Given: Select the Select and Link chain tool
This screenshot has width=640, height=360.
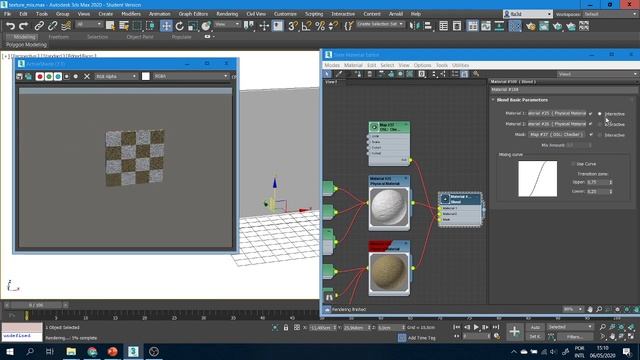Looking at the screenshot, I should (39, 26).
